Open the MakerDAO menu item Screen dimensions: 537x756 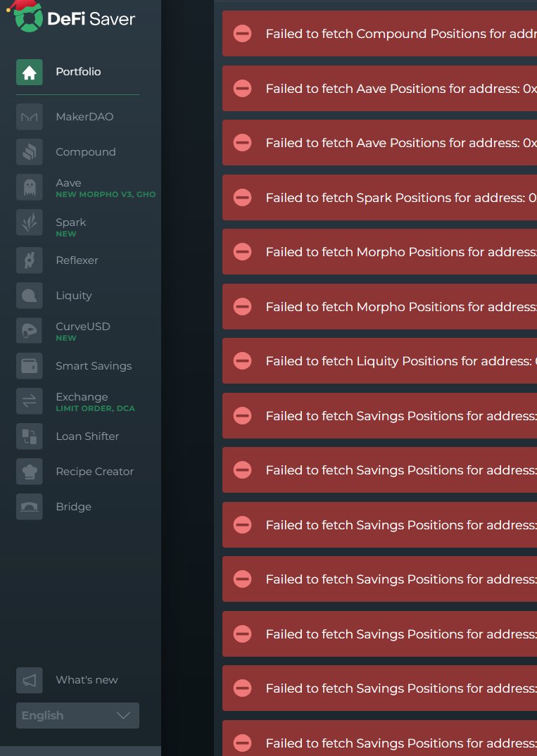tap(84, 117)
